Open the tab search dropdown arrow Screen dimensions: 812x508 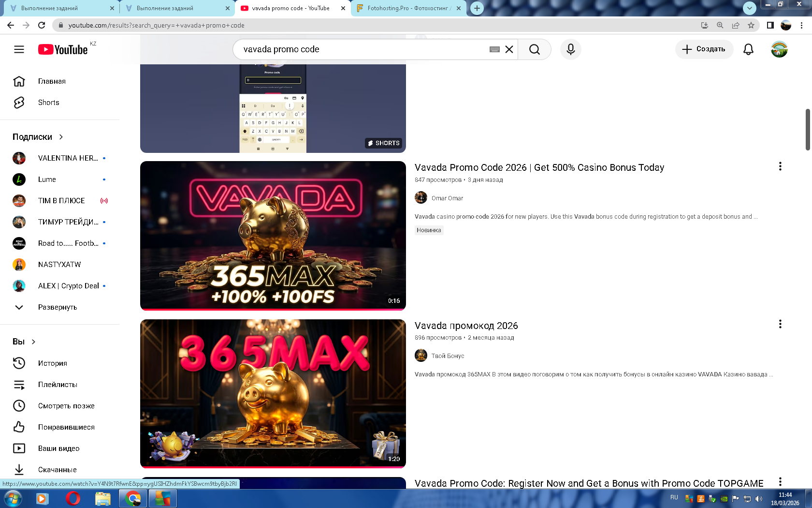(749, 8)
